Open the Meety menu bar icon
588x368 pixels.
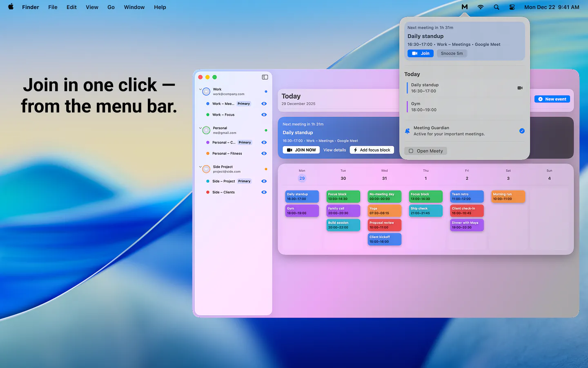(x=464, y=7)
